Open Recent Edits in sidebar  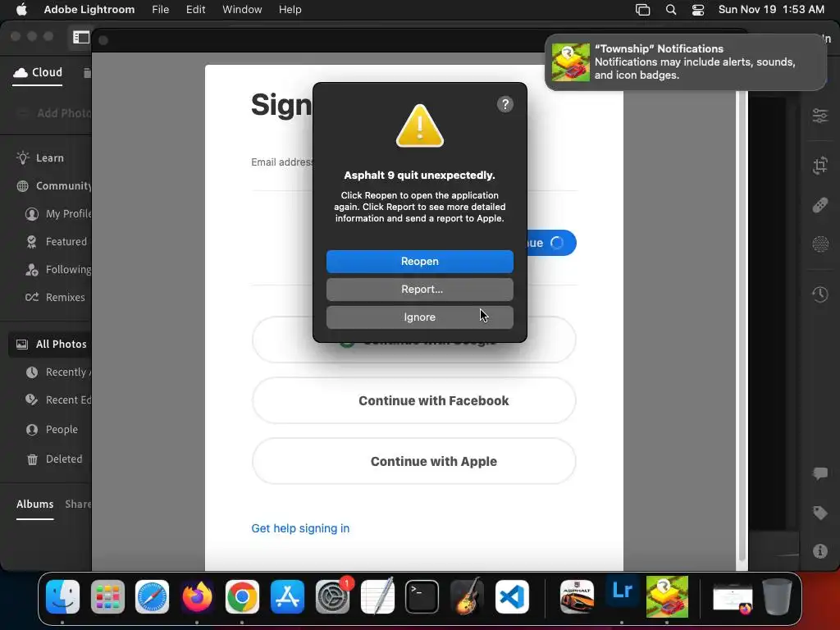58,400
